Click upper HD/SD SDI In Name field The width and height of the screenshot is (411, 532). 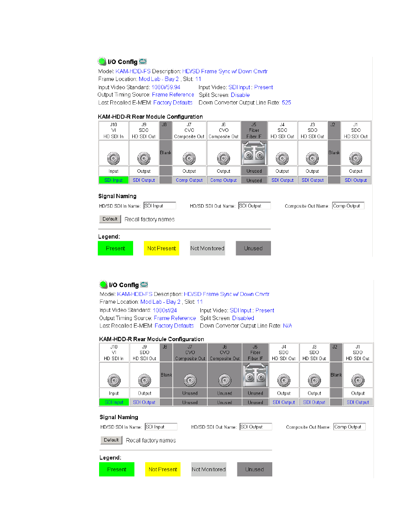click(x=160, y=206)
